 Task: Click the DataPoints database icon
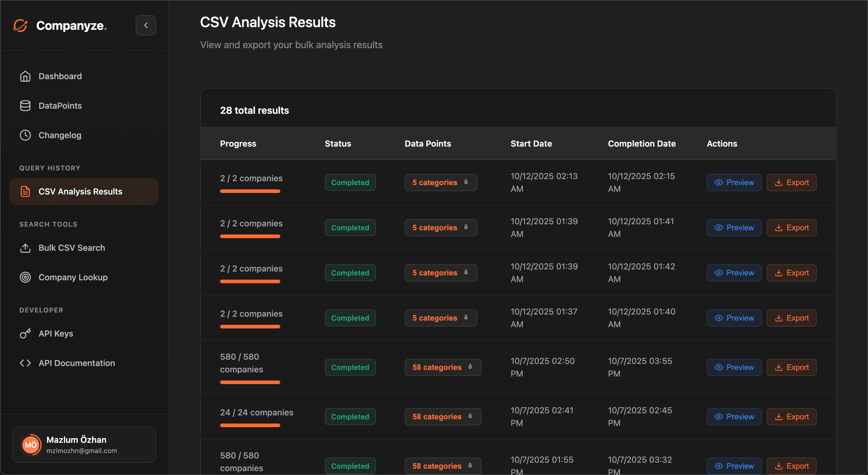pyautogui.click(x=25, y=105)
